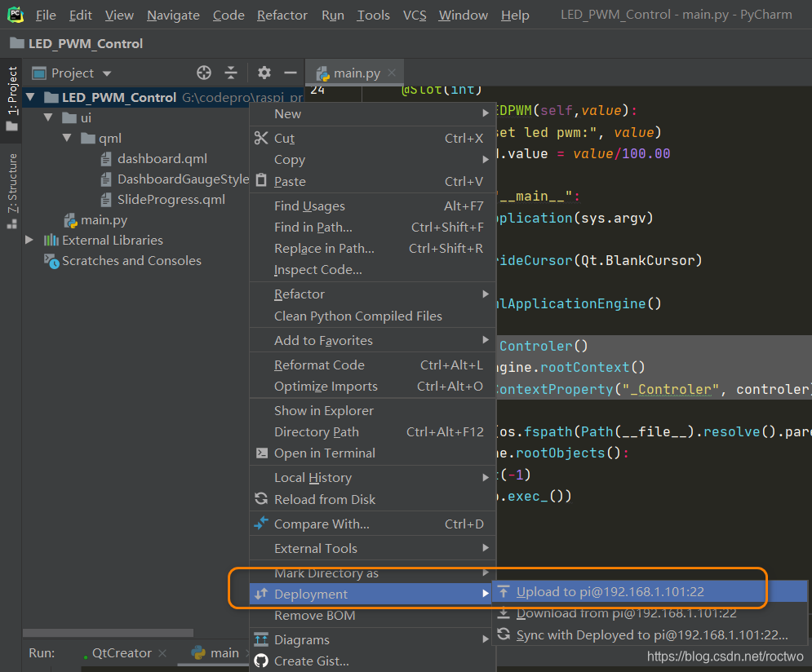The width and height of the screenshot is (812, 672).
Task: Choose Optimize Imports
Action: click(372, 386)
